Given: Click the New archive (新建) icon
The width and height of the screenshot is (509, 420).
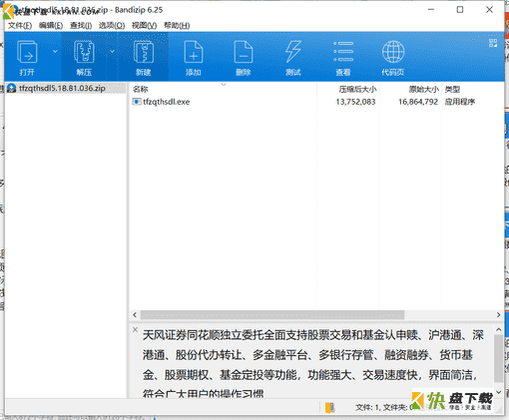Looking at the screenshot, I should point(144,52).
